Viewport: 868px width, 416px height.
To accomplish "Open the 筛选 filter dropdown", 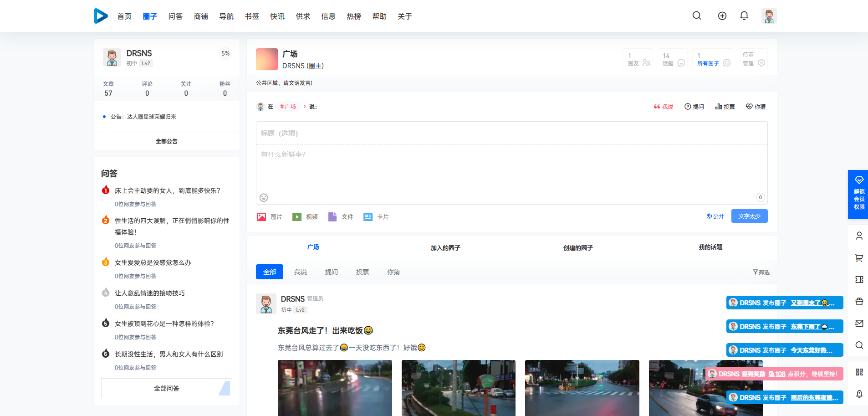I will tap(761, 272).
